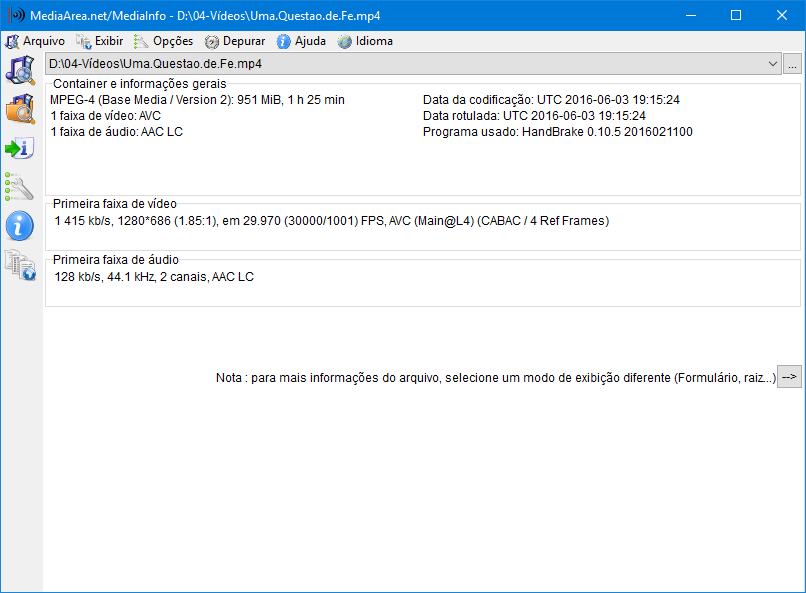The width and height of the screenshot is (806, 593).
Task: Click the MediaInfo app icon in title bar
Action: (16, 15)
